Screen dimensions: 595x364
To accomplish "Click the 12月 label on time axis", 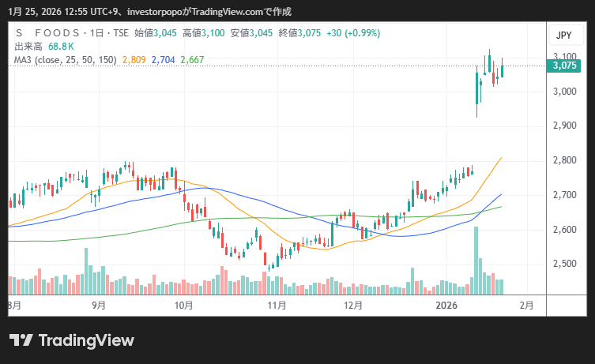I will point(353,305).
